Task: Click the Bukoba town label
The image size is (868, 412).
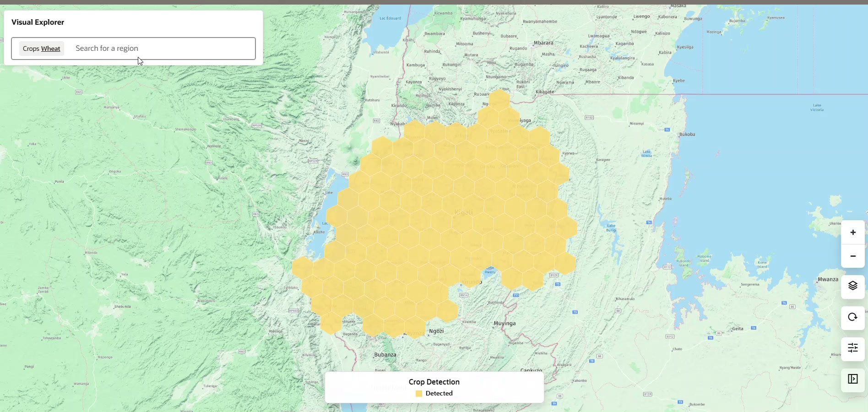Action: (x=687, y=134)
